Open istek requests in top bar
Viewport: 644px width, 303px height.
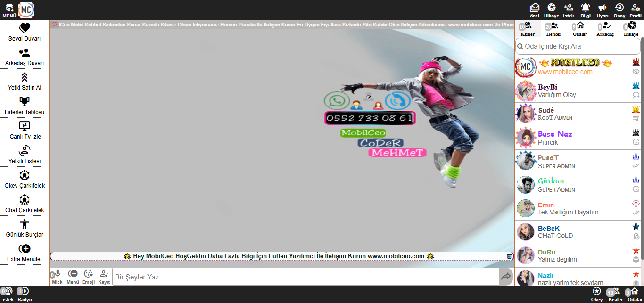569,10
